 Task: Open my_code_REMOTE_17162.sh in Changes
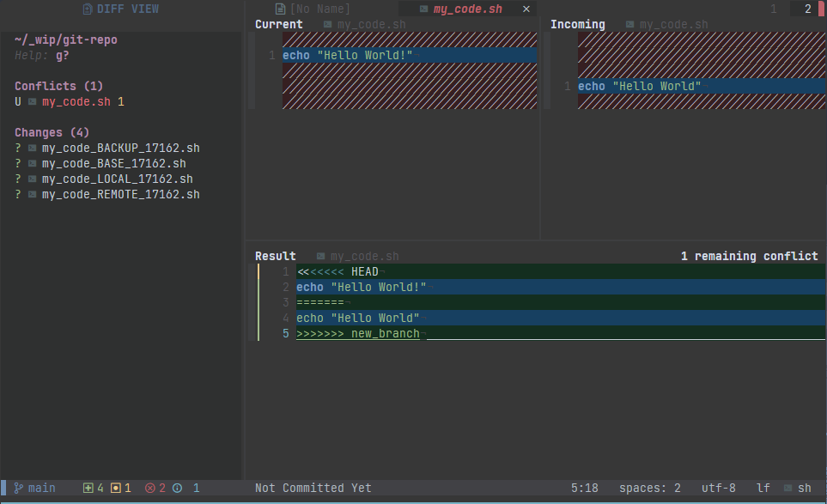click(121, 195)
